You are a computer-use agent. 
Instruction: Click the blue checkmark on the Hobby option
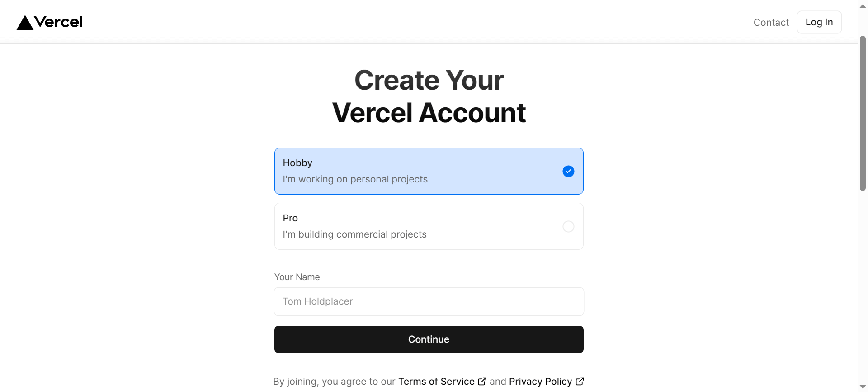tap(568, 171)
